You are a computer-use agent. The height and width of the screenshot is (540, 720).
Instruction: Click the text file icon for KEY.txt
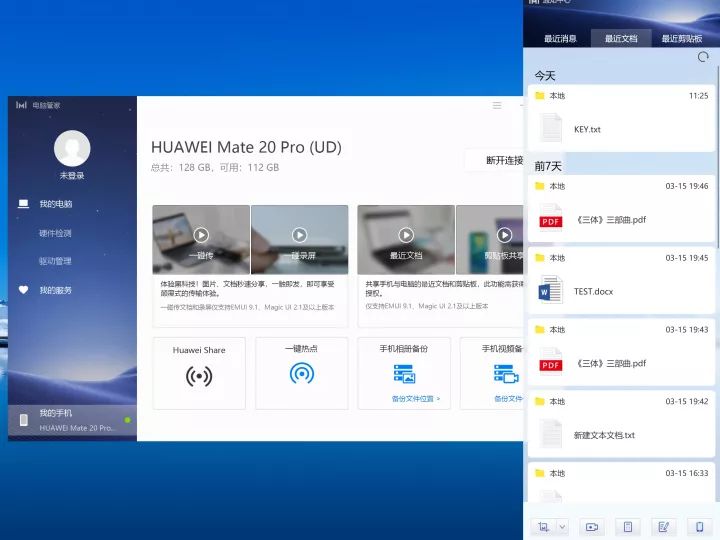[551, 128]
